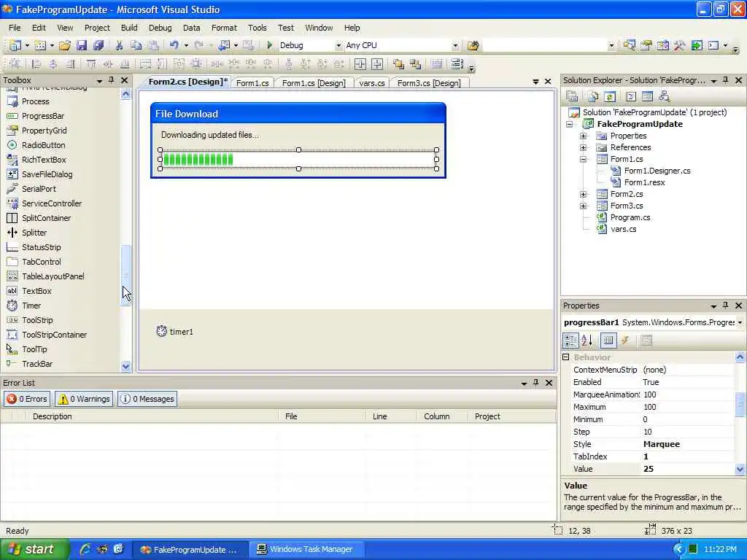Toggle auto-hide pin on Properties panel
Viewport: 747px width, 560px height.
coord(726,306)
